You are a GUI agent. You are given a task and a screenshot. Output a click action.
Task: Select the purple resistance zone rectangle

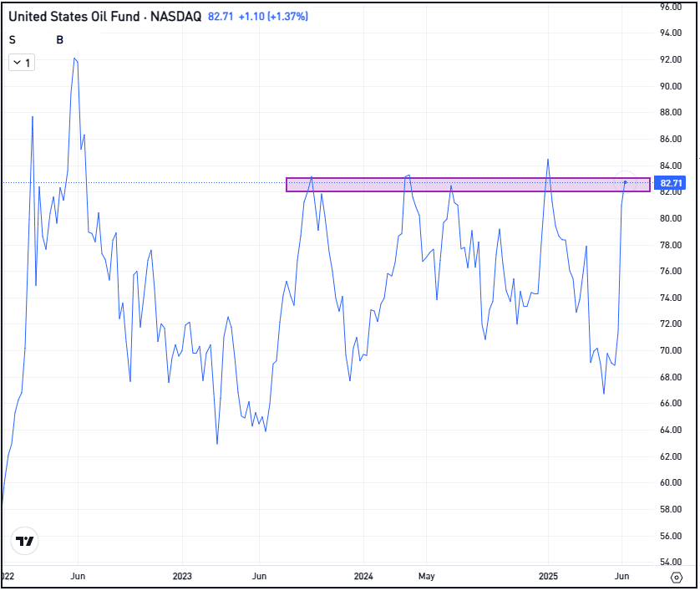[x=468, y=185]
